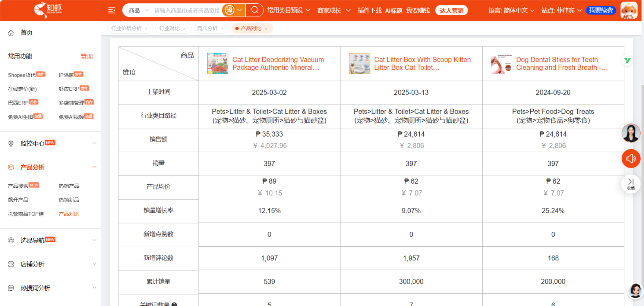644x306 pixels.
Task: Click the search magnifier icon
Action: (255, 10)
